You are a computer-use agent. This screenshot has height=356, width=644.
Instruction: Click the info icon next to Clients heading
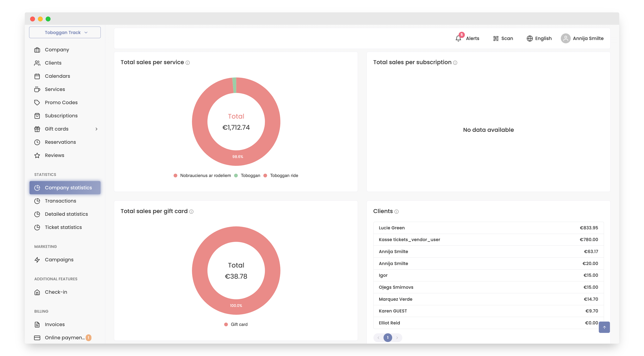[397, 212]
